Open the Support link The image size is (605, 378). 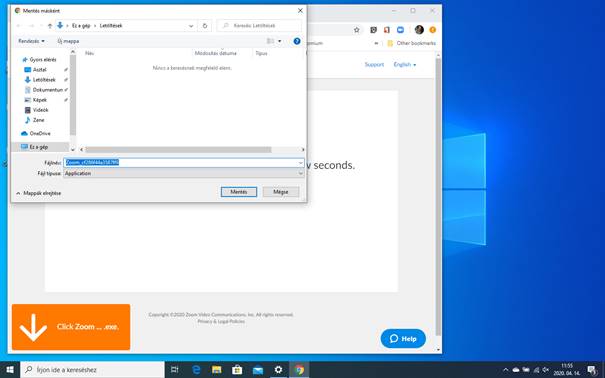tap(374, 64)
